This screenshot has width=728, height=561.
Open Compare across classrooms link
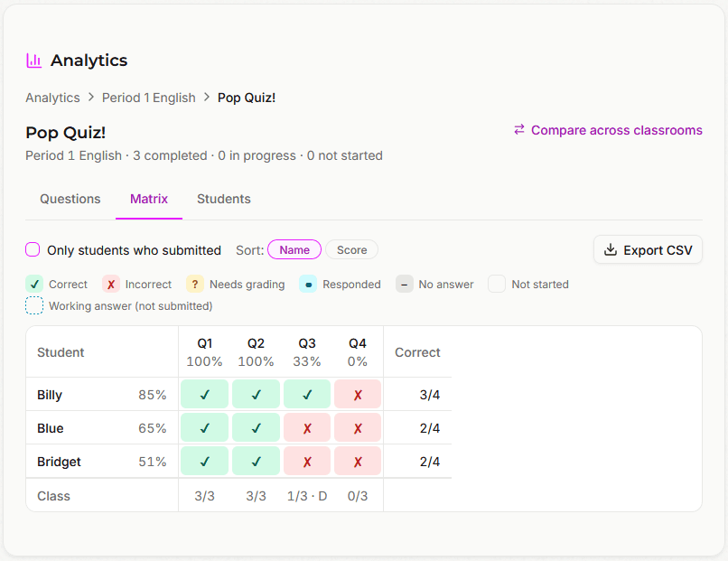click(608, 130)
